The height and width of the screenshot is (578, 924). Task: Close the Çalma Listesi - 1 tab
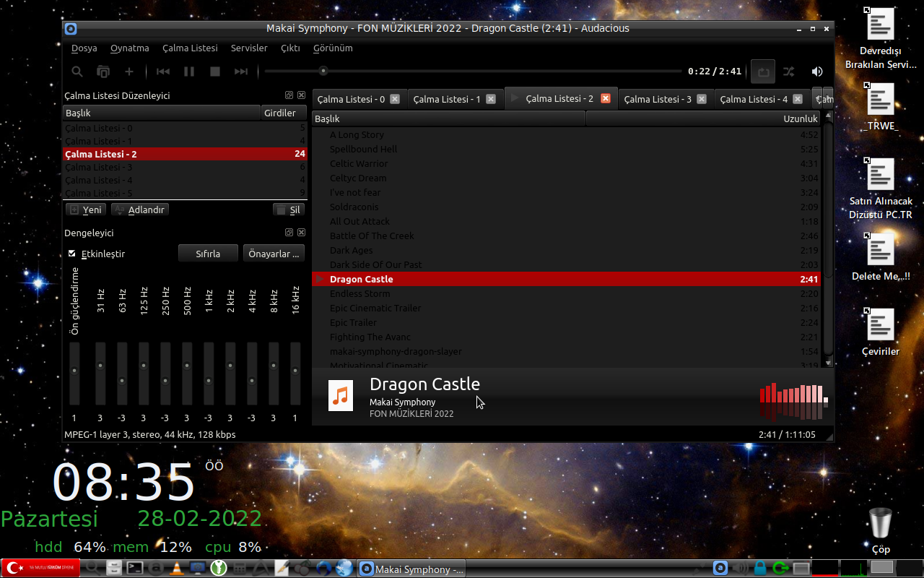pos(491,99)
